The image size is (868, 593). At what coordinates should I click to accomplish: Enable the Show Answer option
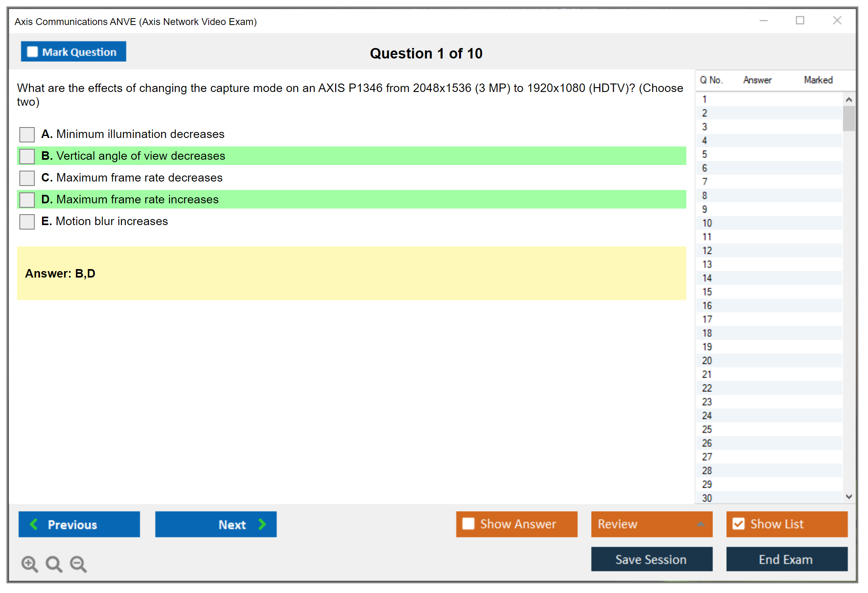coord(468,524)
